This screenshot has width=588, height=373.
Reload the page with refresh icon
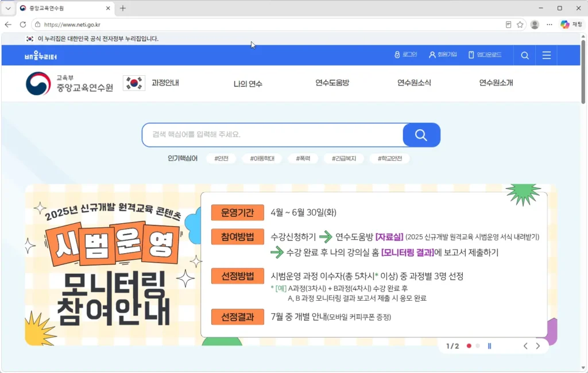click(23, 24)
